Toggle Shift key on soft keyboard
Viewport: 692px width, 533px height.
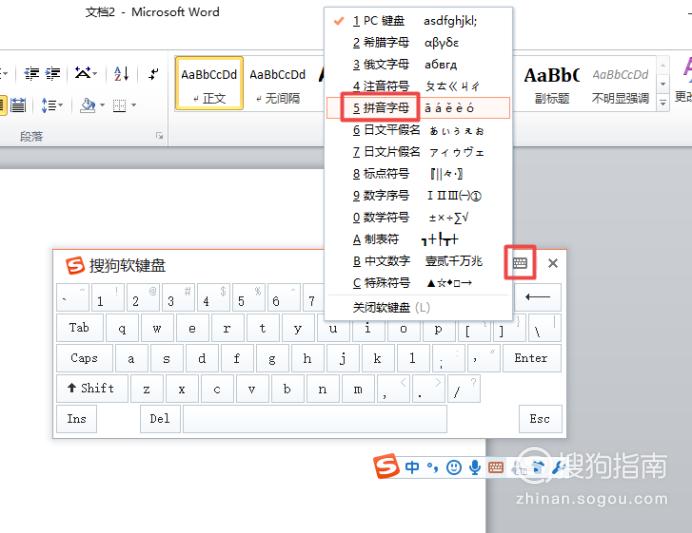tap(92, 388)
